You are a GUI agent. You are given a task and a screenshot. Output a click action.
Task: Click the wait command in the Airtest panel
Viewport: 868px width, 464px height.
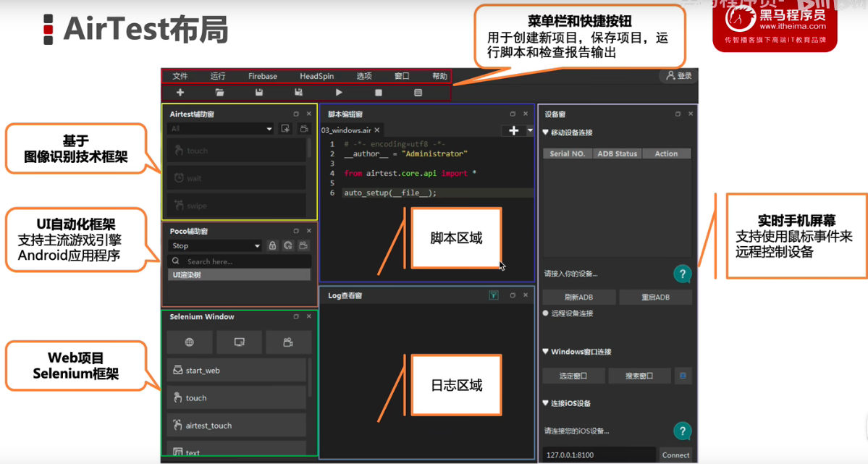pyautogui.click(x=237, y=178)
